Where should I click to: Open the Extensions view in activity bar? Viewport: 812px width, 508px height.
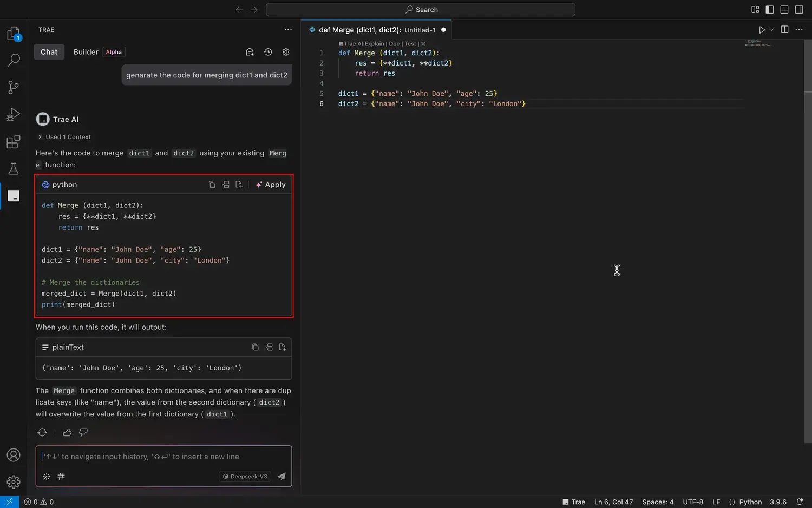(x=14, y=142)
